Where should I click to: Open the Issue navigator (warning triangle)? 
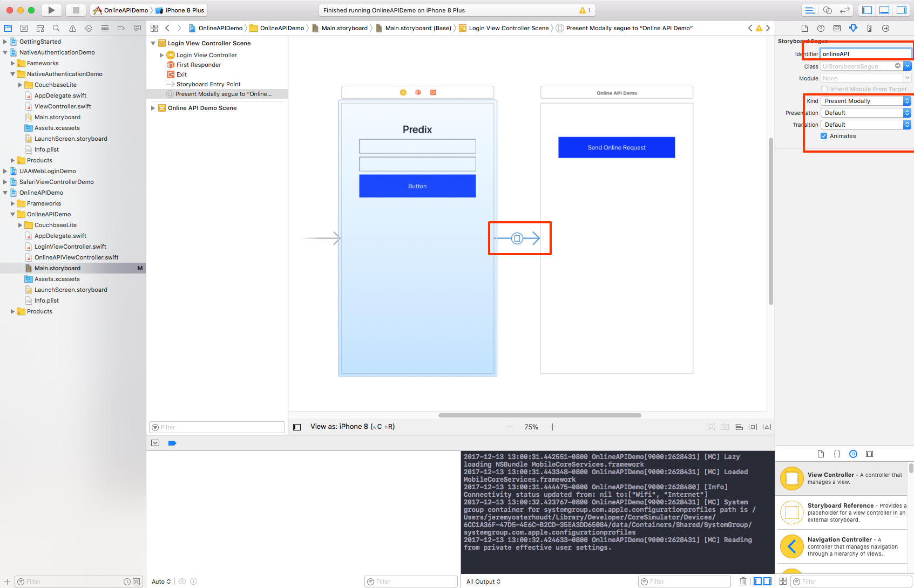point(72,28)
